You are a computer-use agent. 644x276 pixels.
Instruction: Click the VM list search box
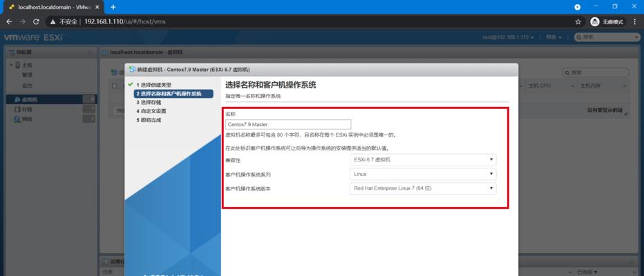[595, 72]
